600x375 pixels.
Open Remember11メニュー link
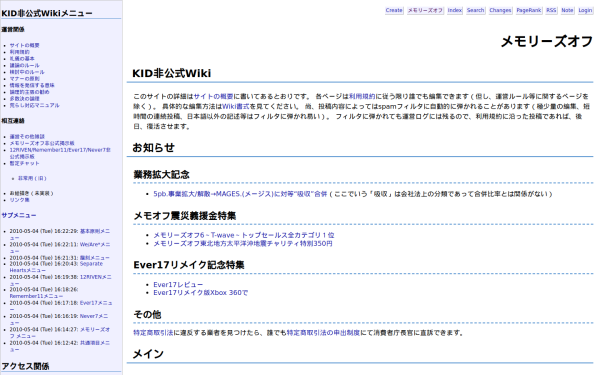36,296
